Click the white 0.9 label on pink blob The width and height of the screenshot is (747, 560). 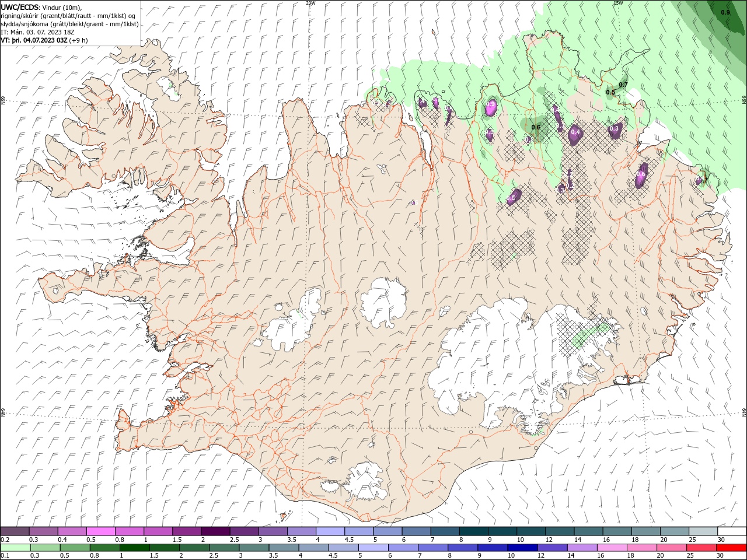coord(491,104)
